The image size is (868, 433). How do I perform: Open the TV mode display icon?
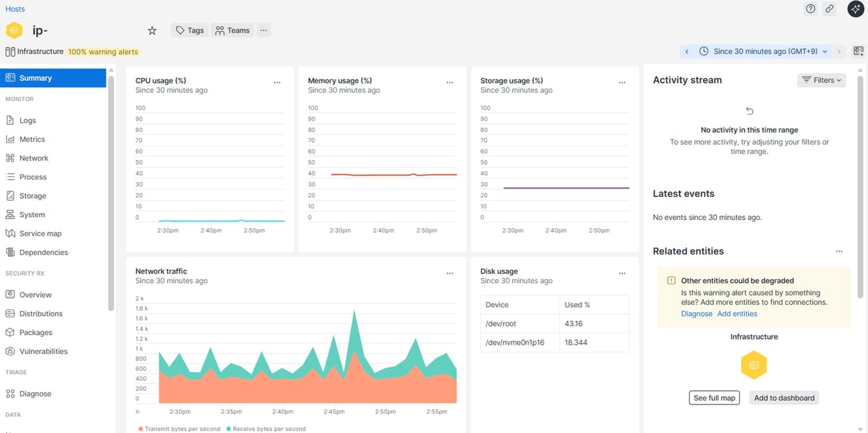coord(859,52)
